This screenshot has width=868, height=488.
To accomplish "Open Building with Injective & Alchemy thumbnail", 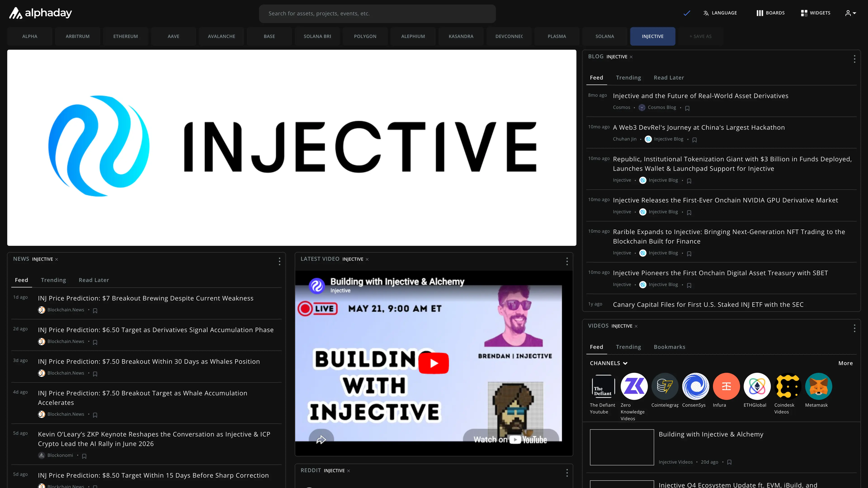I will (622, 447).
